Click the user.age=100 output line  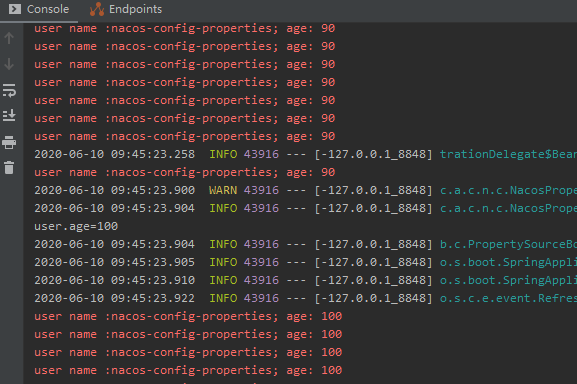coord(76,226)
